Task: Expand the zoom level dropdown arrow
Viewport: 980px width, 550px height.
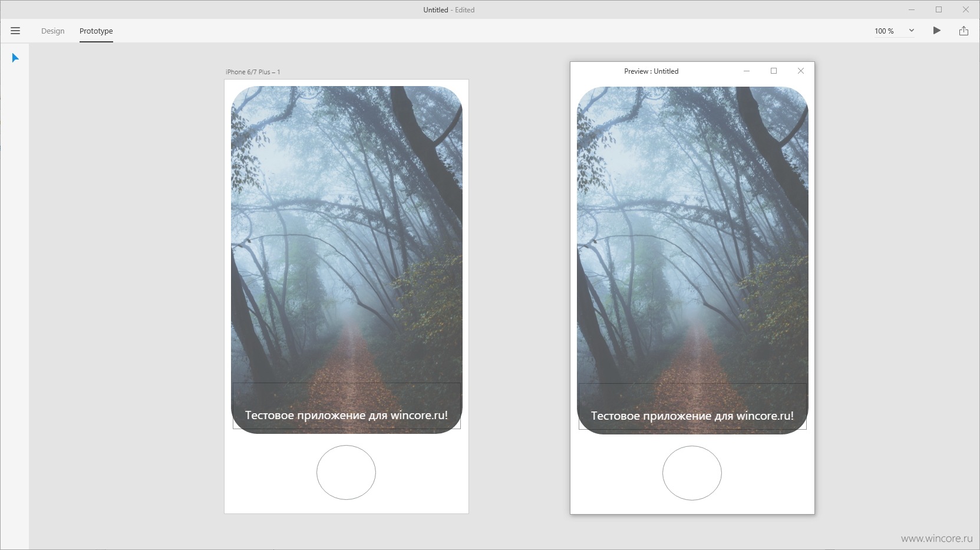Action: pos(911,31)
